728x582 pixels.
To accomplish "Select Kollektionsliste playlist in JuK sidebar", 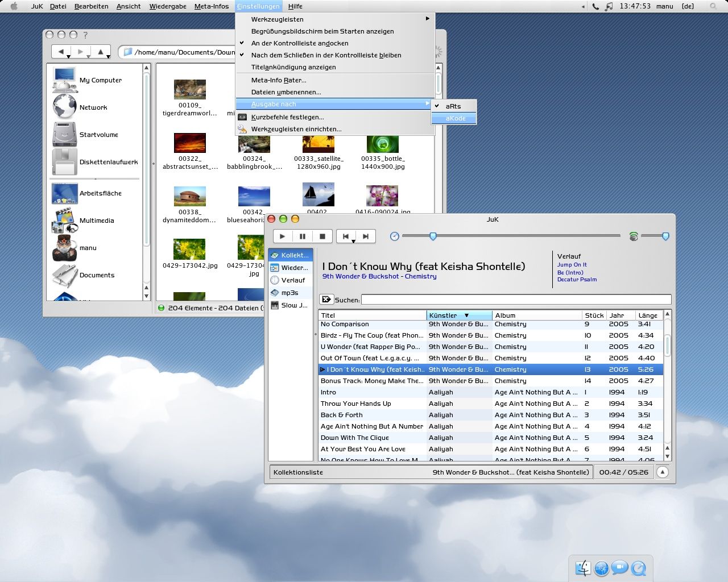I will click(290, 255).
